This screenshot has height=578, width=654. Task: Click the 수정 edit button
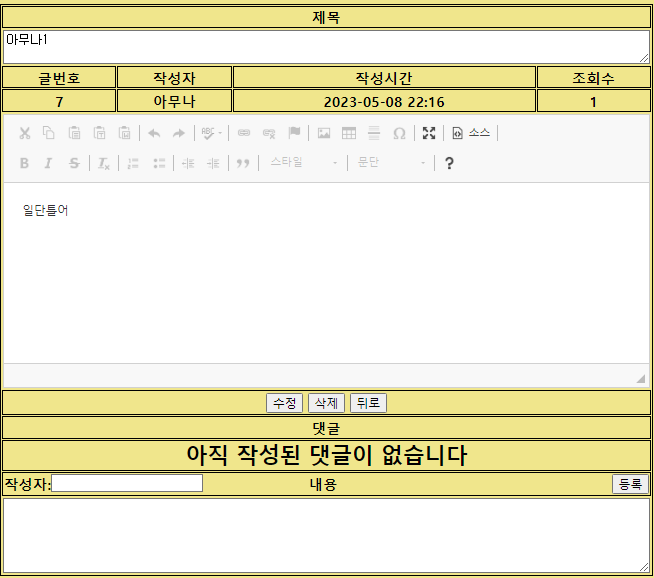pyautogui.click(x=284, y=403)
